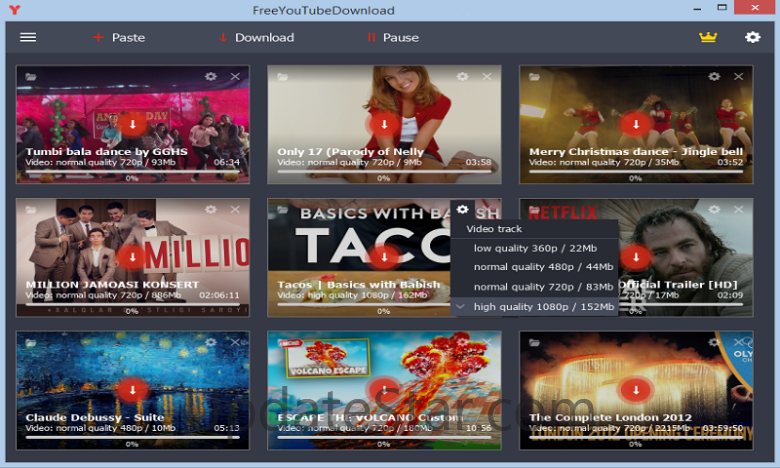Remove Only 17 parody video
780x468 pixels.
487,76
